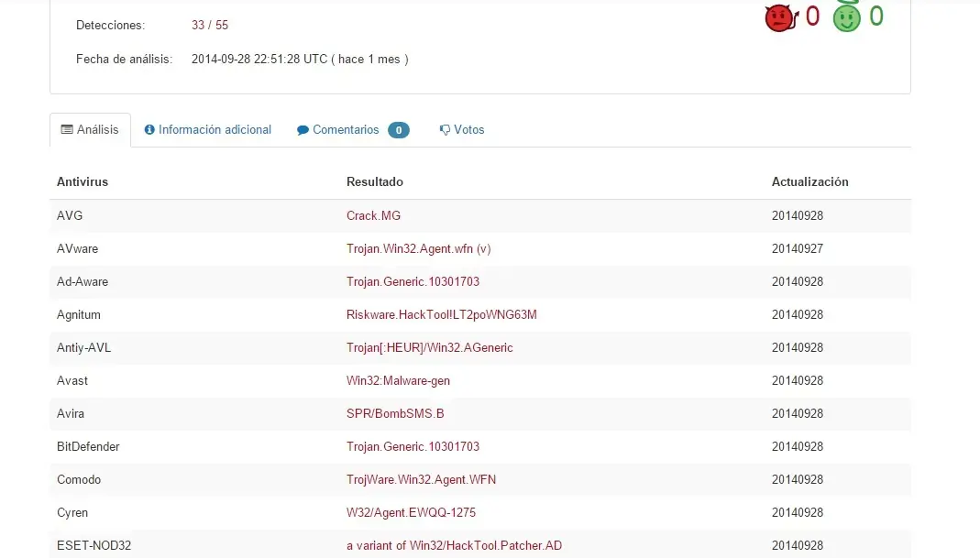This screenshot has height=558, width=980.
Task: Switch to Información adicional tab
Action: pyautogui.click(x=207, y=130)
